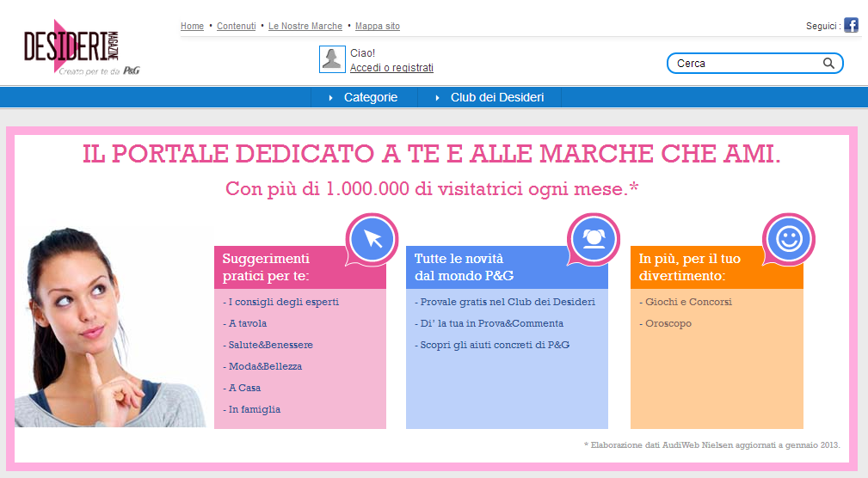Open the Mappa sito link

tap(378, 26)
